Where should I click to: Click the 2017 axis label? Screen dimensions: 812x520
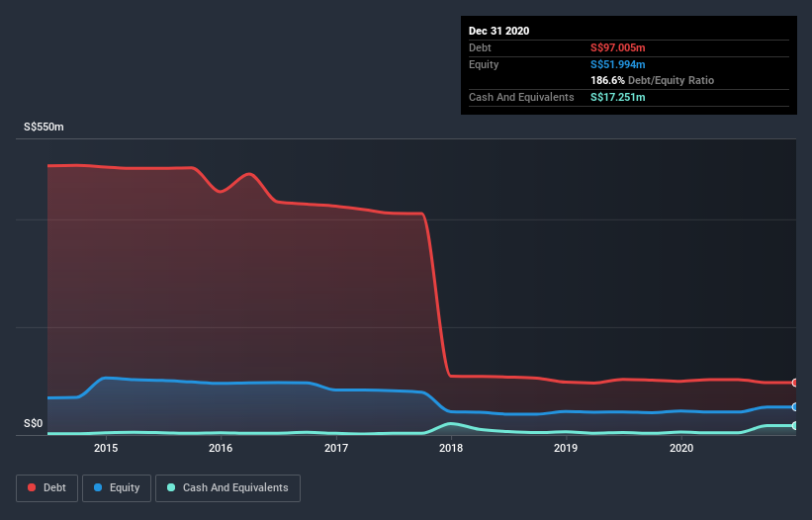pos(336,448)
